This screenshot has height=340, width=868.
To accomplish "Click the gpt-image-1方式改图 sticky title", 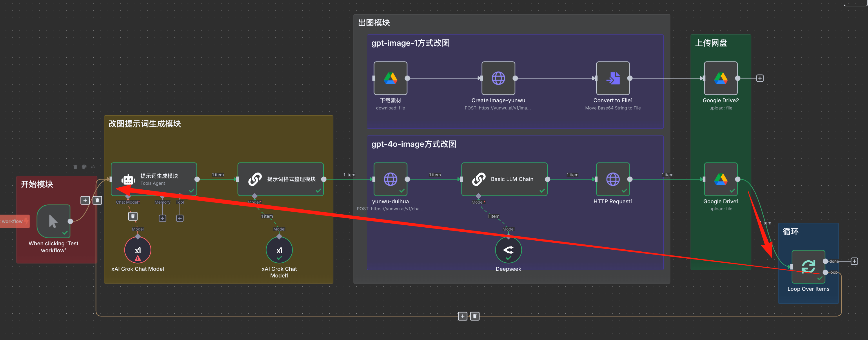I will click(x=410, y=43).
